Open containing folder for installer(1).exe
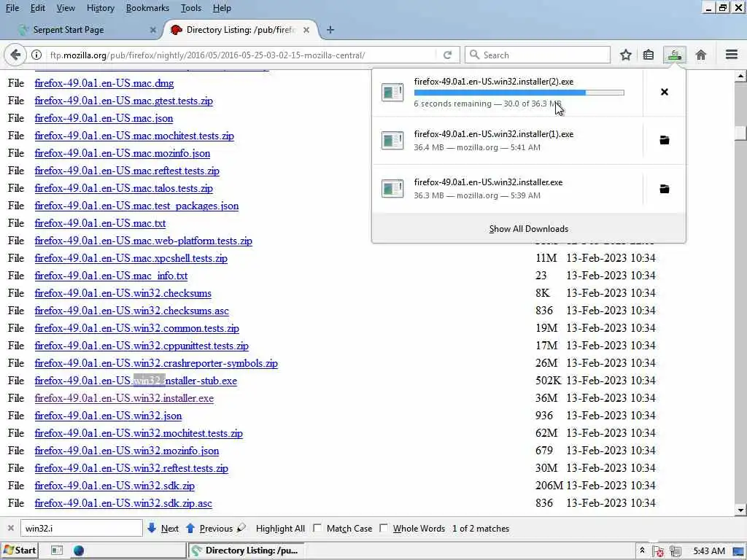This screenshot has height=560, width=747. pos(664,140)
